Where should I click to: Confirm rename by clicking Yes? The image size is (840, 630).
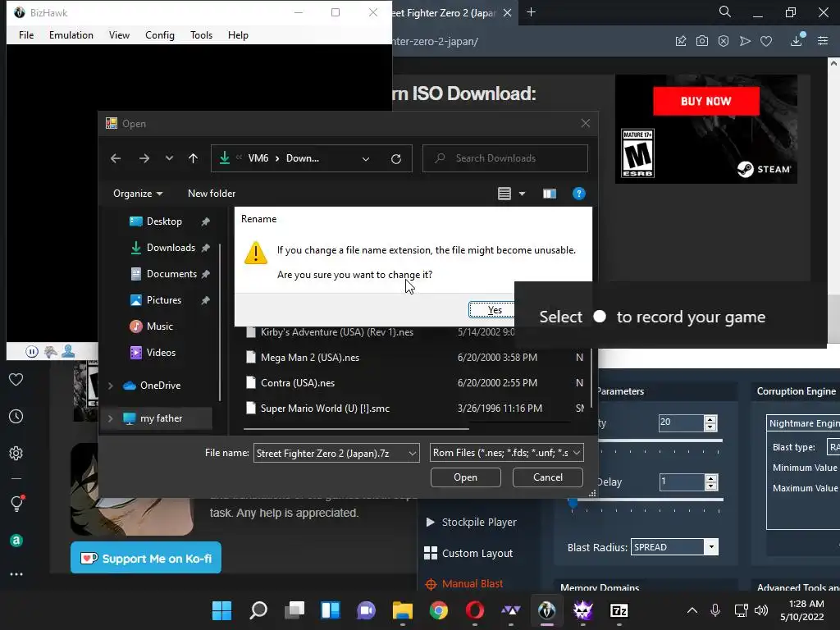pos(492,309)
